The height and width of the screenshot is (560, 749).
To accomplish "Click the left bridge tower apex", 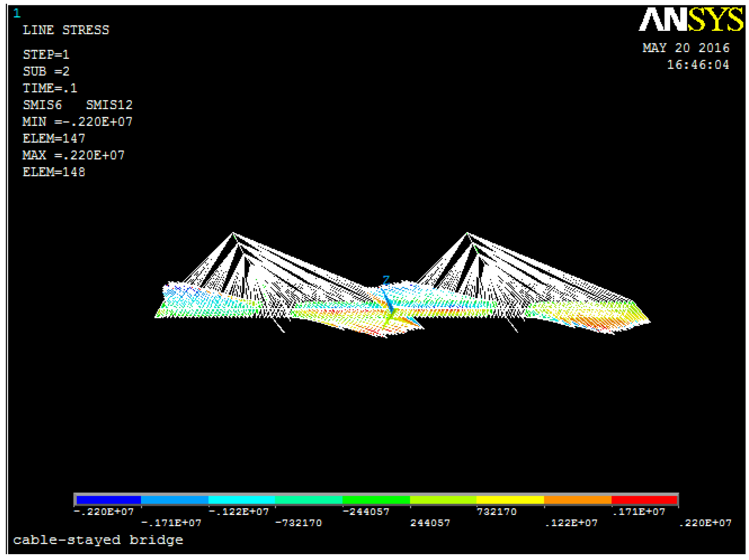I will click(233, 233).
